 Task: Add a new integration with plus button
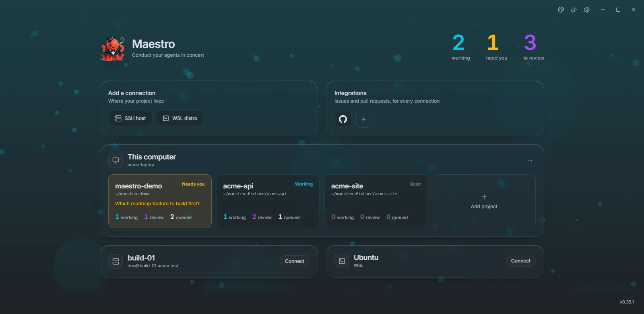(364, 119)
